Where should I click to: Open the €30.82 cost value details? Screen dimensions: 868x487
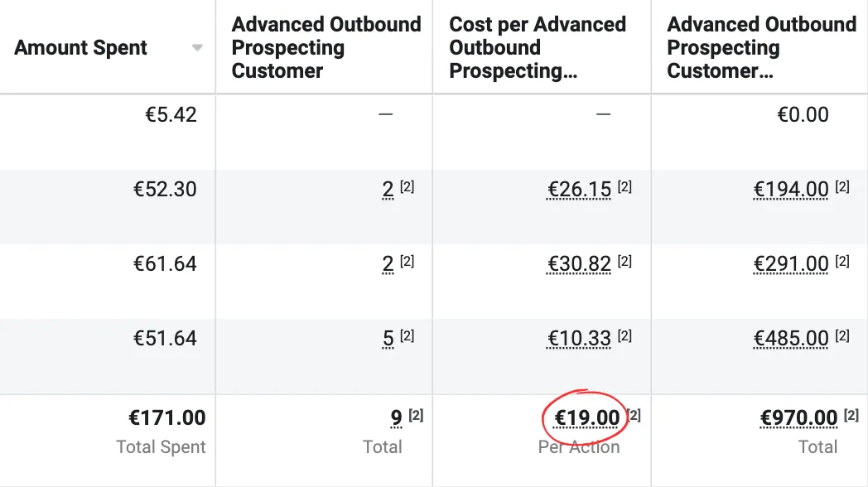(x=579, y=264)
